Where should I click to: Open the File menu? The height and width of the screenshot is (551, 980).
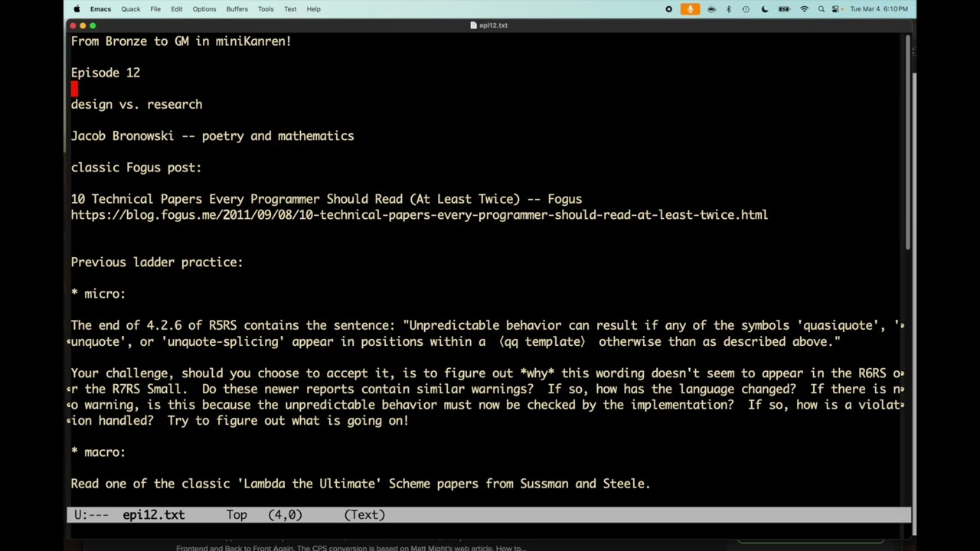click(155, 9)
